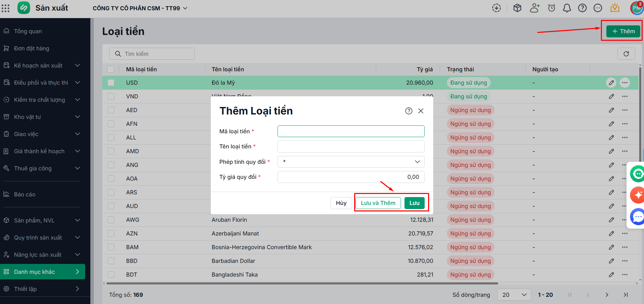Viewport: 644px width, 304px height.
Task: Open the alarm clock reminders icon
Action: tap(552, 8)
